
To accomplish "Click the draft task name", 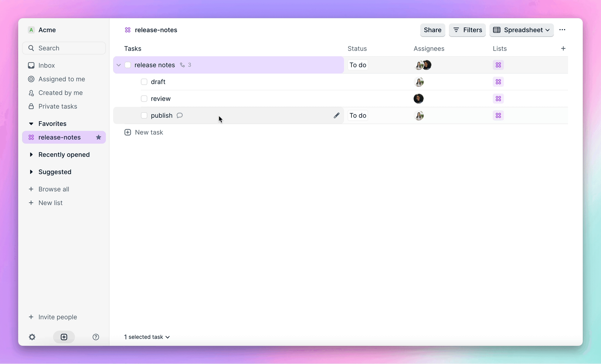I will point(158,82).
